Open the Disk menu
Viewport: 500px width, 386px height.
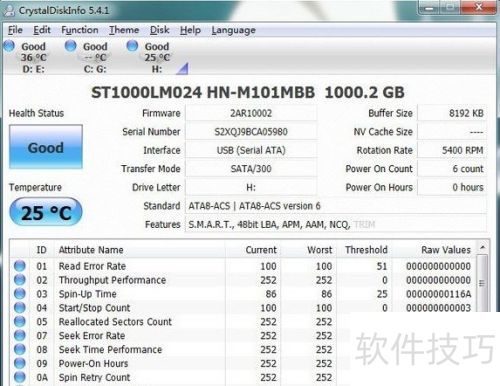tap(159, 30)
